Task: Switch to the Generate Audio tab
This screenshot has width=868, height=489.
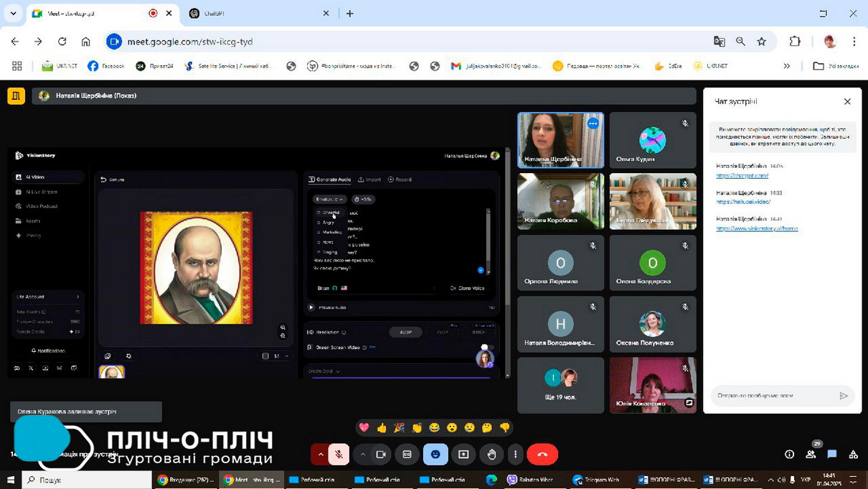Action: [329, 180]
